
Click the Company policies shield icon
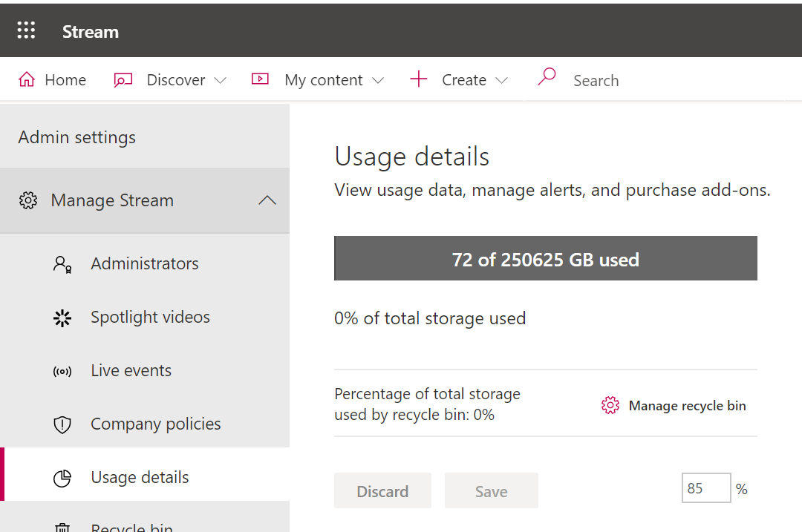(62, 424)
